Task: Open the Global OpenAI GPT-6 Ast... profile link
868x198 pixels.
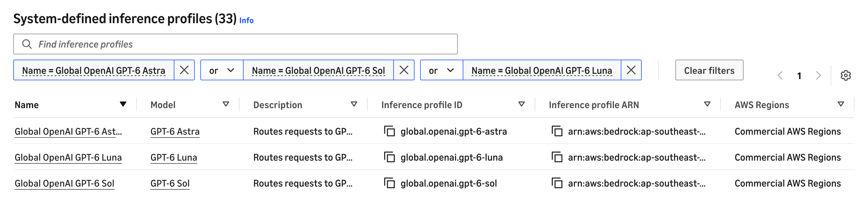Action: click(x=69, y=131)
